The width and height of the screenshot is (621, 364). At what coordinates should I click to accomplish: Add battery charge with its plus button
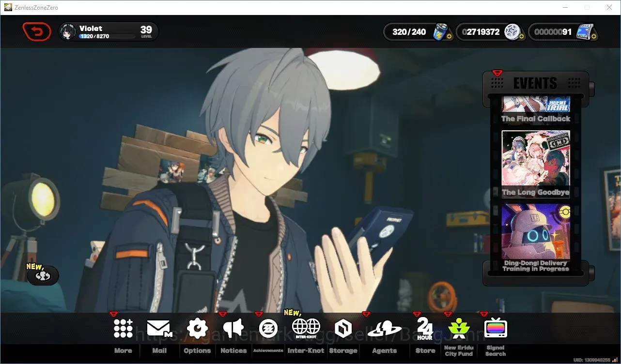tap(449, 36)
